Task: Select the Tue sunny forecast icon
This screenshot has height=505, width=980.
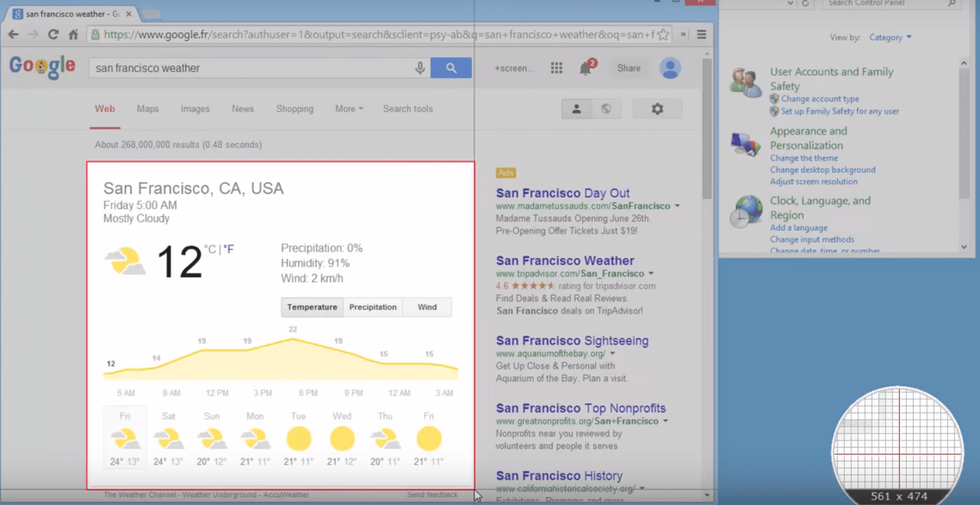Action: click(299, 439)
